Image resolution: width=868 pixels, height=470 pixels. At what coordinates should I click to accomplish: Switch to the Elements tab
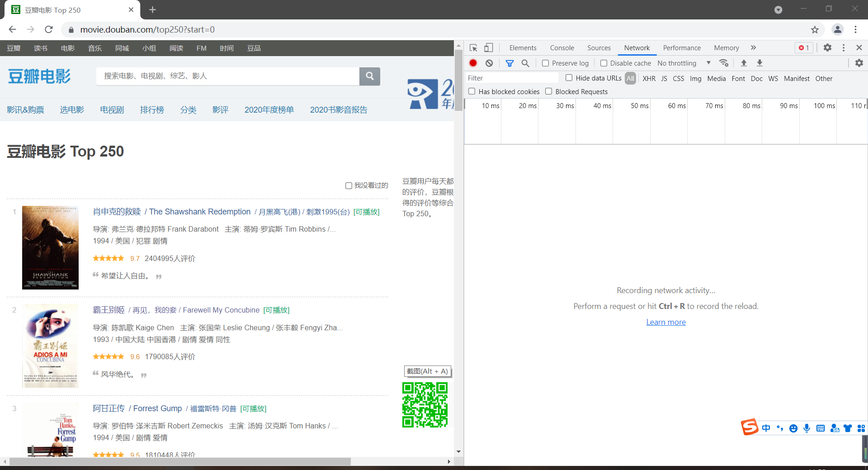coord(523,48)
